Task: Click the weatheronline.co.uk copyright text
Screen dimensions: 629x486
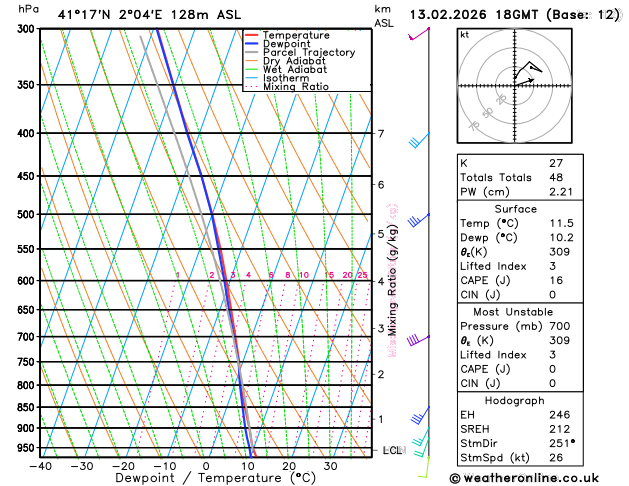Action: pyautogui.click(x=525, y=478)
